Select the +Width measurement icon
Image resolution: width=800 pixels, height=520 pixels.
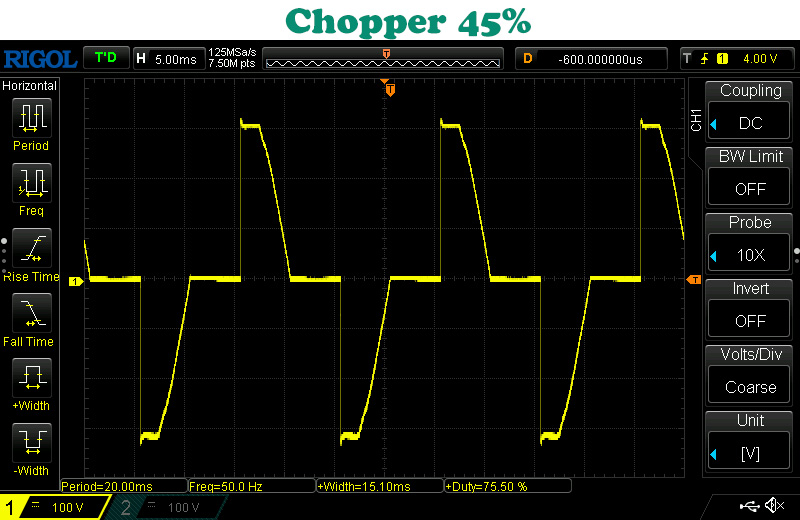32,378
